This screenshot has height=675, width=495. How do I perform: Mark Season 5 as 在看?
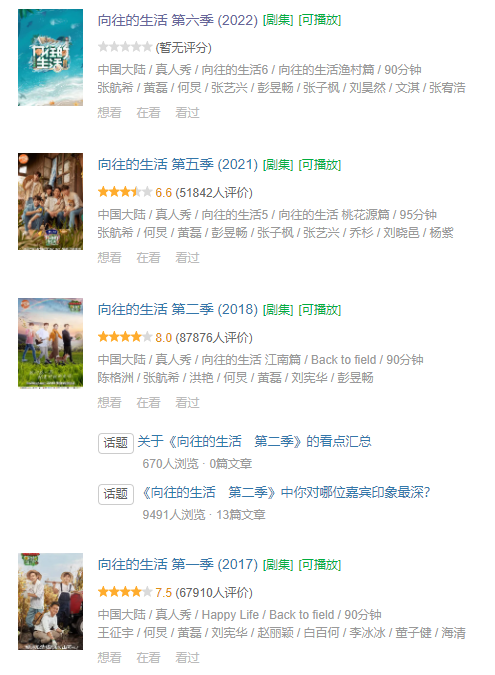click(x=148, y=258)
